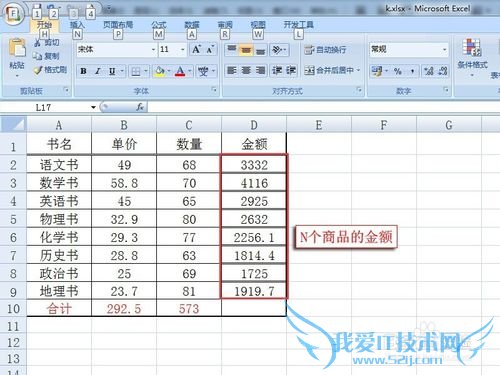
Task: Increase decimal places
Action: click(x=429, y=71)
